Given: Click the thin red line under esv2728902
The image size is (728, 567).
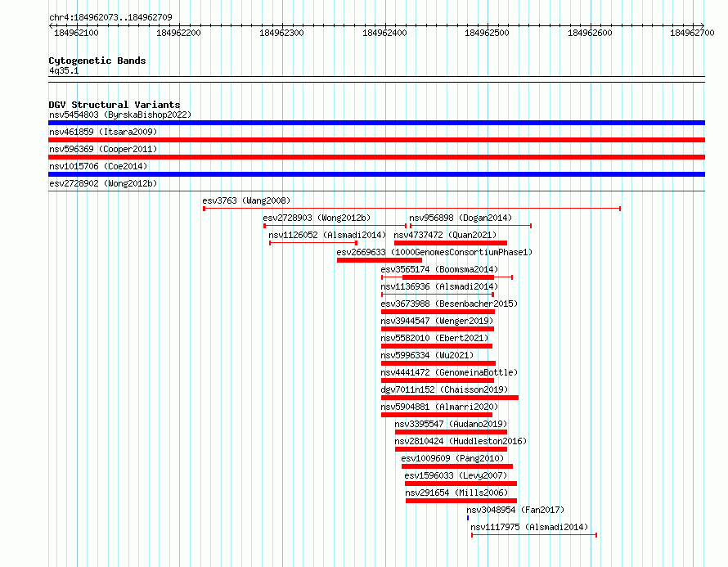Looking at the screenshot, I should click(x=376, y=191).
